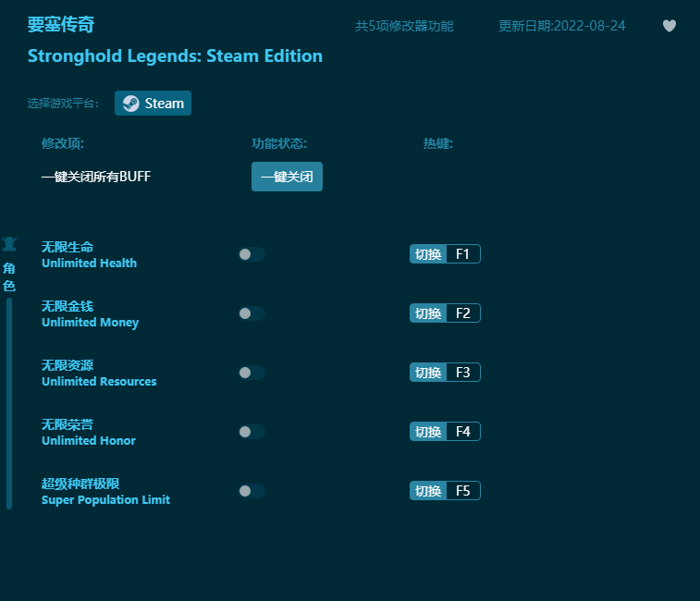Click the heart favorite icon
Image resolution: width=700 pixels, height=601 pixels.
669,26
